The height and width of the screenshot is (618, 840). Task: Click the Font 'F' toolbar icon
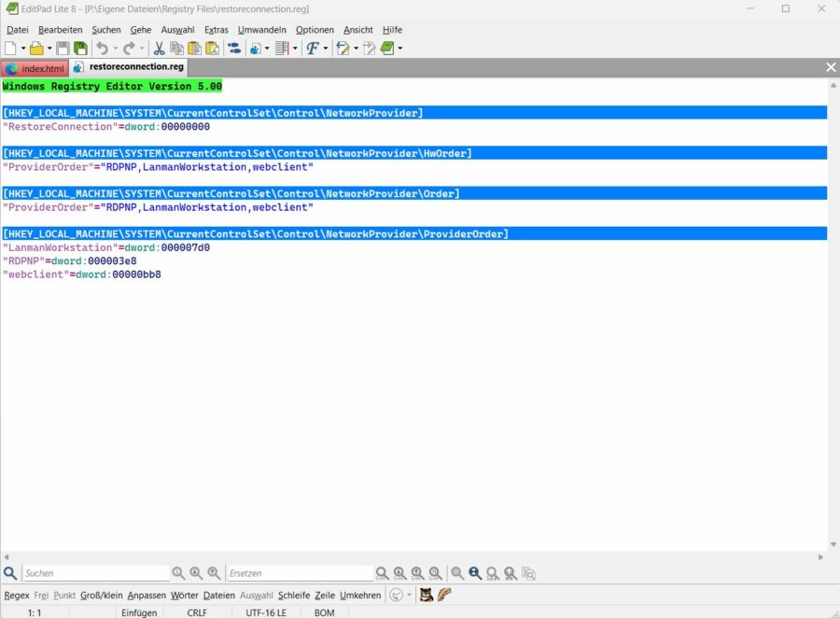click(x=313, y=49)
